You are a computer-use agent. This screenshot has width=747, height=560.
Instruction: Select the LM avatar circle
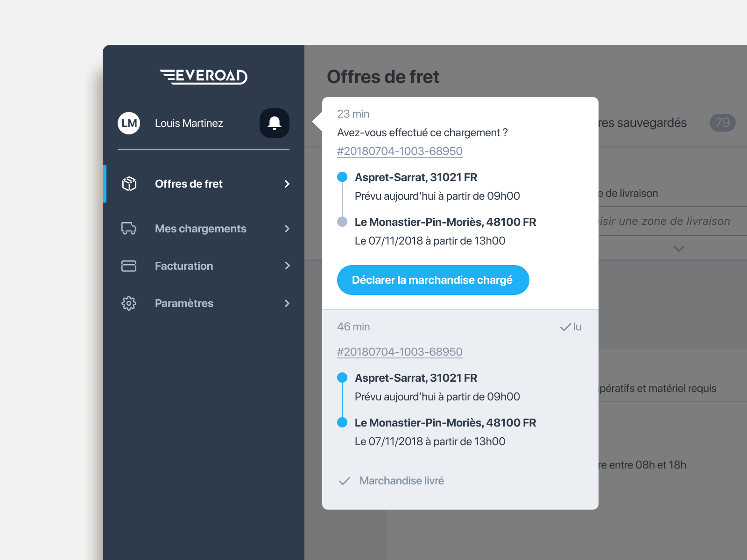tap(128, 123)
